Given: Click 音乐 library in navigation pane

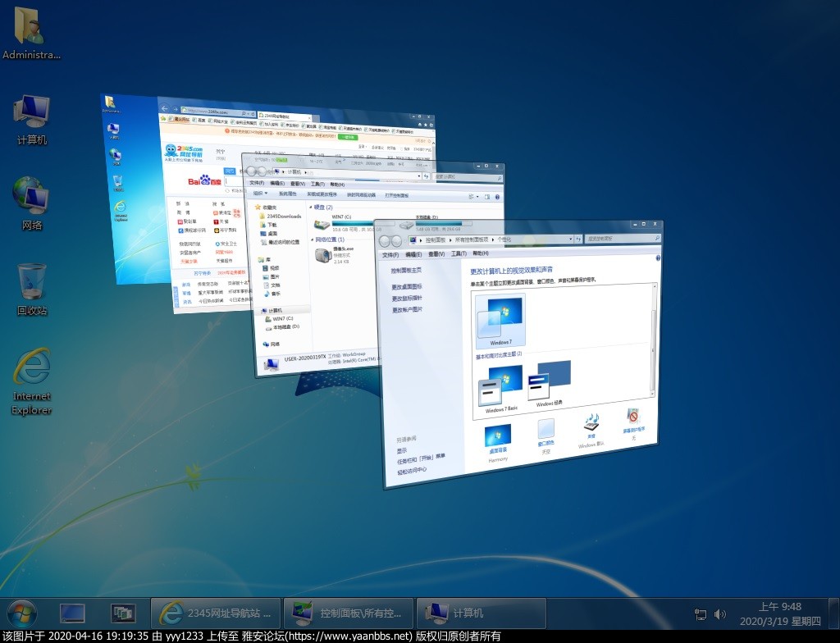Looking at the screenshot, I should pos(272,294).
